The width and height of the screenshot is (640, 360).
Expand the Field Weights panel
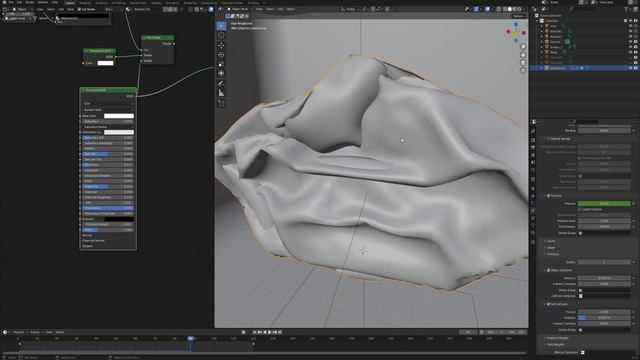click(555, 344)
